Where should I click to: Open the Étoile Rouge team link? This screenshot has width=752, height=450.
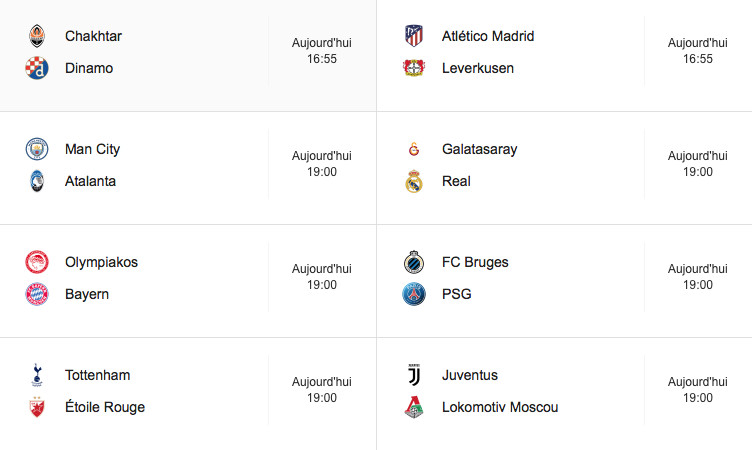(x=105, y=407)
